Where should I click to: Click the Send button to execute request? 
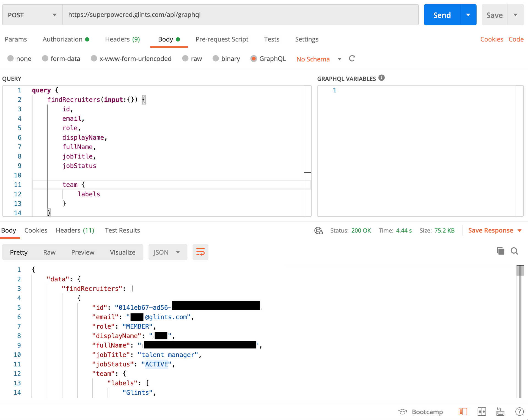pyautogui.click(x=441, y=15)
